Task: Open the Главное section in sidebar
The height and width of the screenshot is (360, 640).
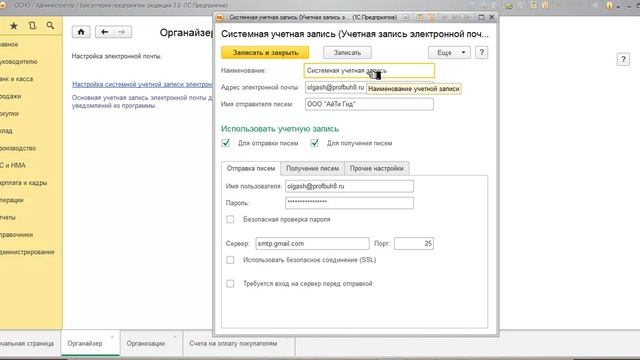Action: 9,44
